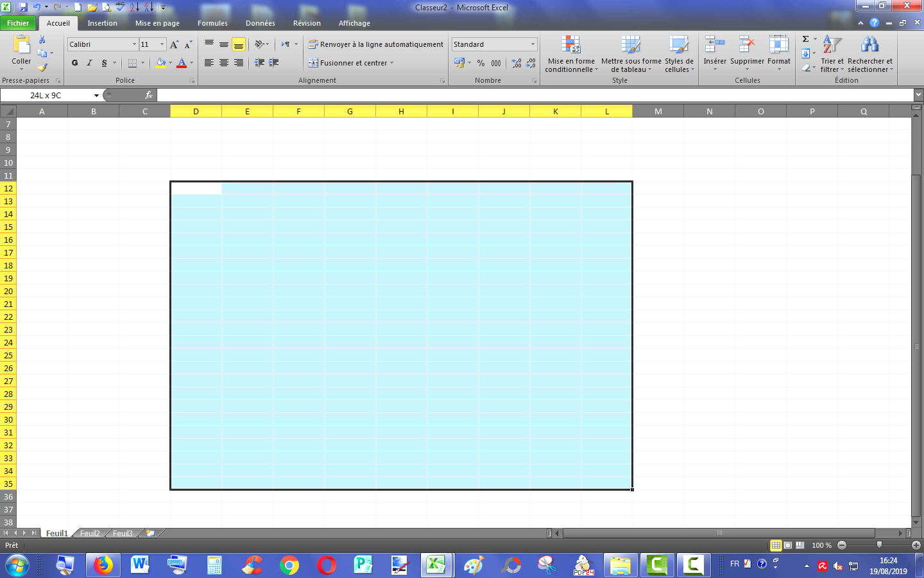Screen dimensions: 924x578
Task: Apply bold formatting with the G icon
Action: click(74, 63)
